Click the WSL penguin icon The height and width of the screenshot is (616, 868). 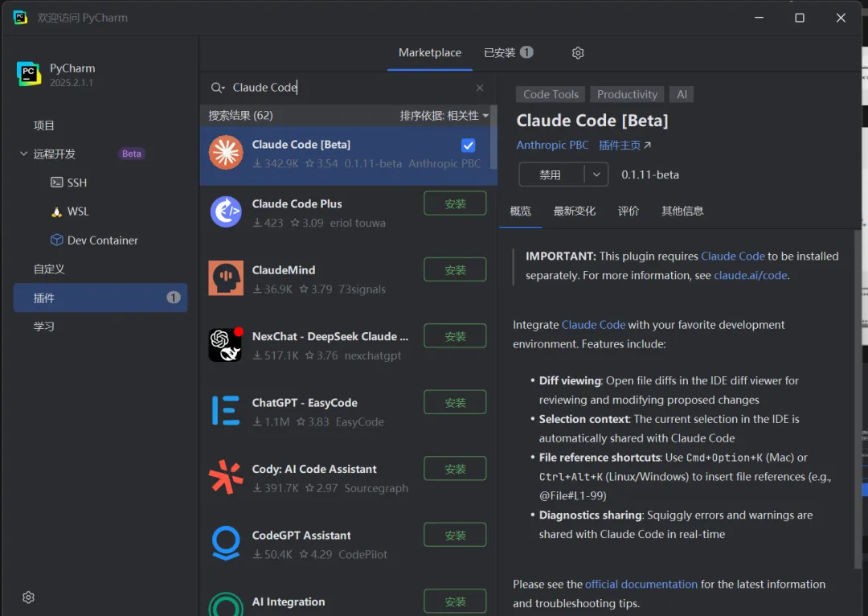(x=56, y=211)
